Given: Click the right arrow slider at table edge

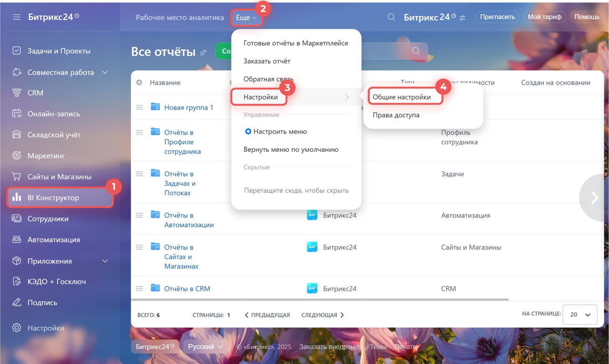Looking at the screenshot, I should tap(594, 197).
